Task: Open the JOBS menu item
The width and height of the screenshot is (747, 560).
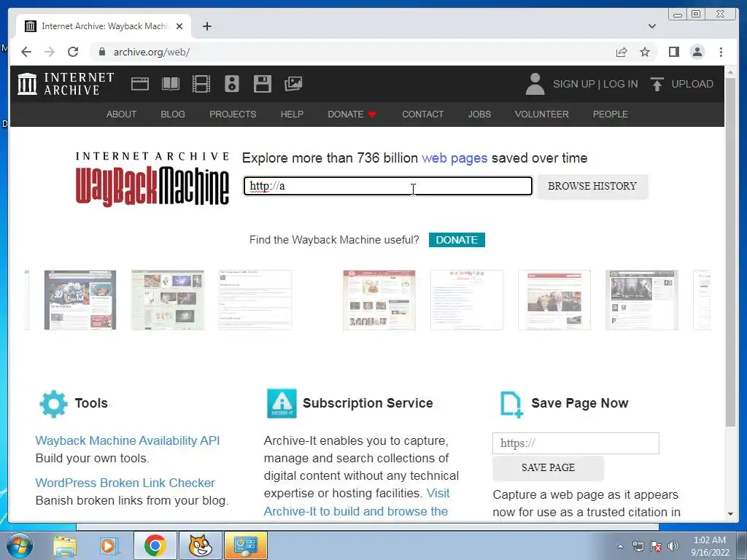Action: 479,114
